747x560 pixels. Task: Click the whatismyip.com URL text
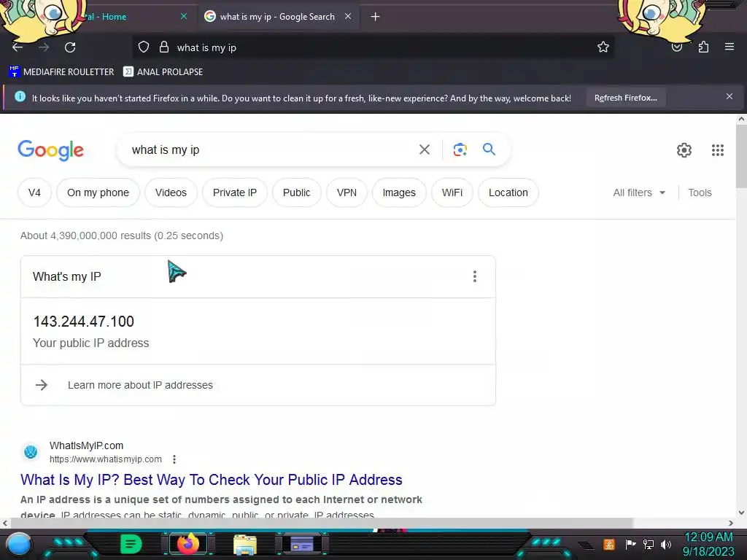[x=106, y=459]
